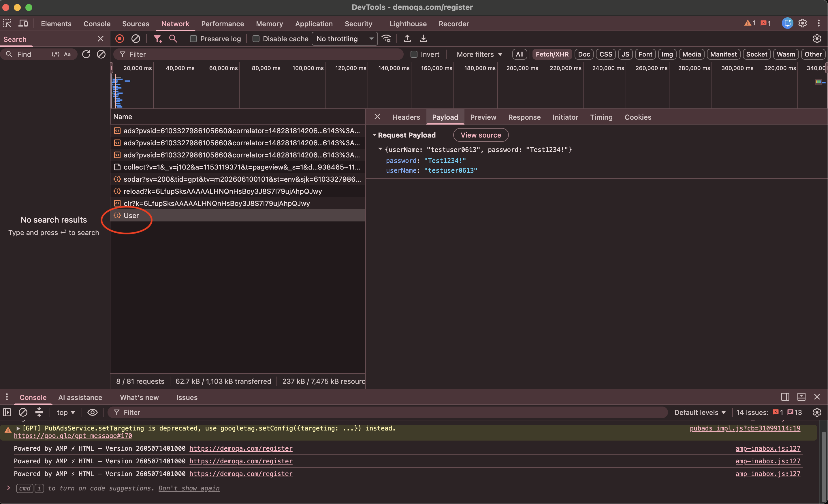Open the top context selector

tap(66, 412)
